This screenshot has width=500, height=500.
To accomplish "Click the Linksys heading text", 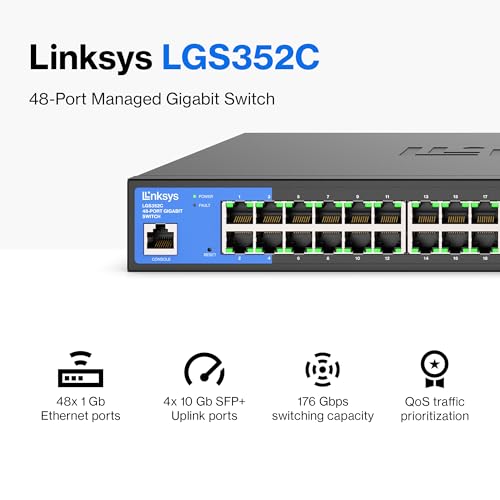I will pyautogui.click(x=91, y=58).
